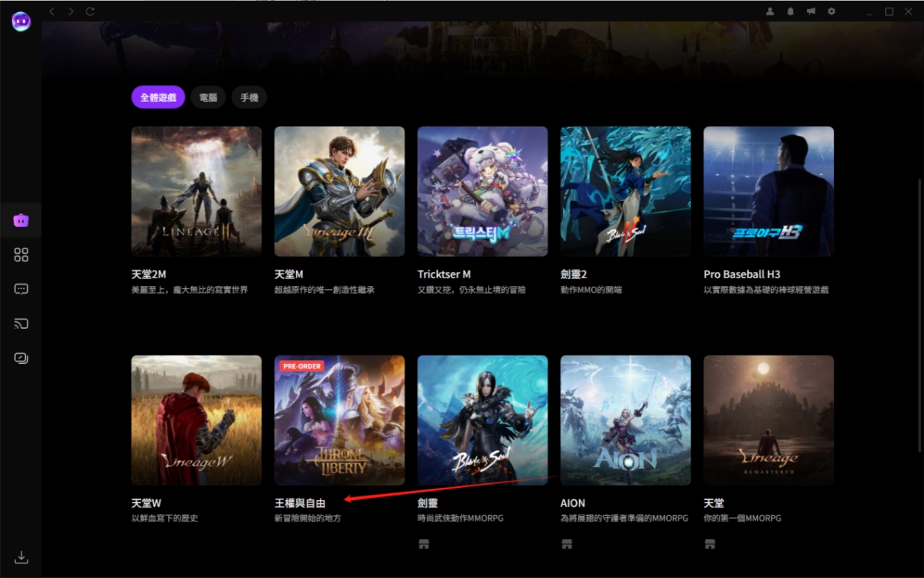
Task: Open the Lineage Remastered cover art
Action: point(769,420)
